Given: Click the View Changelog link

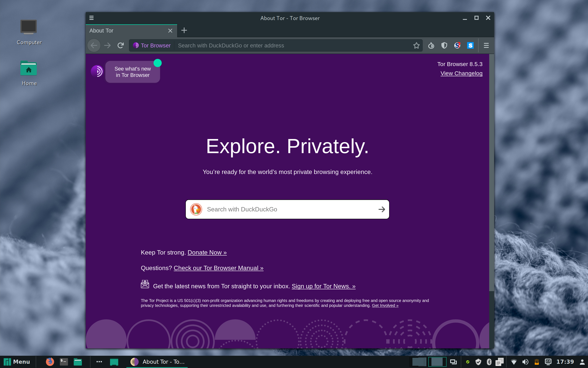Looking at the screenshot, I should tap(461, 73).
